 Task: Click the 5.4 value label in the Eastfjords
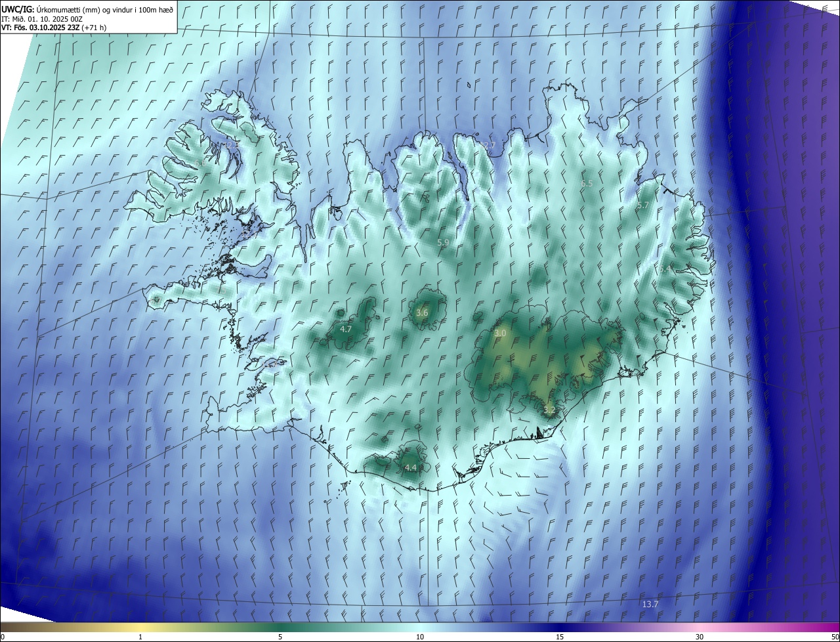click(665, 269)
